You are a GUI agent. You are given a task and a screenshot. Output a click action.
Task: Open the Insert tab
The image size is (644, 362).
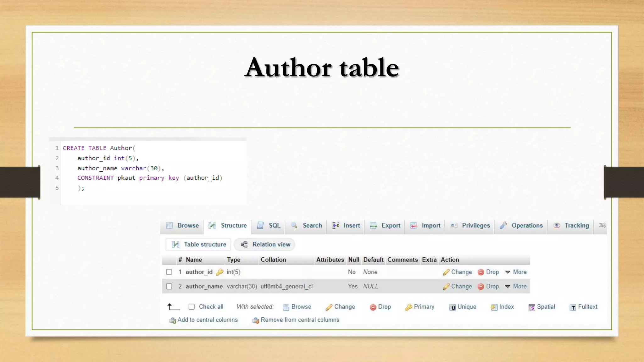coord(346,226)
